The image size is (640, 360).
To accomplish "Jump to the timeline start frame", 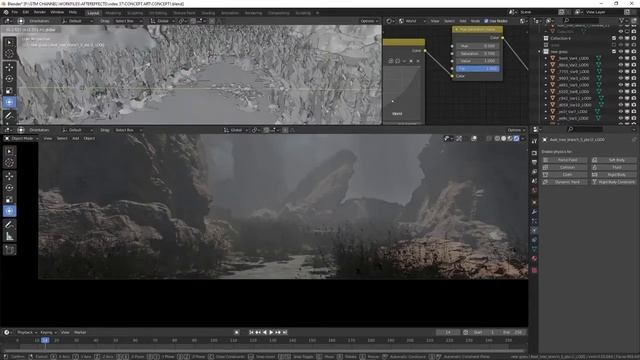I will [x=251, y=332].
